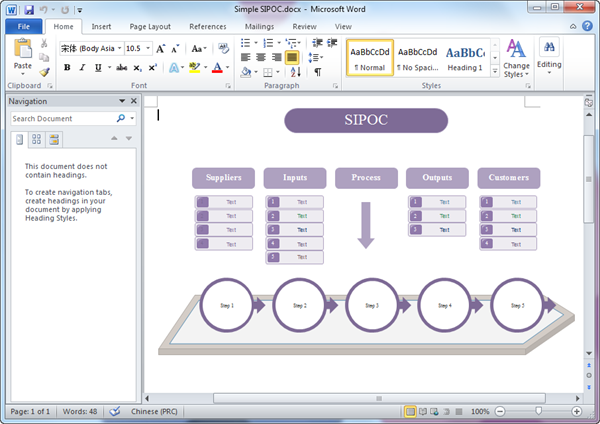This screenshot has width=600, height=424.
Task: Click the Format Painter brush icon
Action: coord(45,72)
